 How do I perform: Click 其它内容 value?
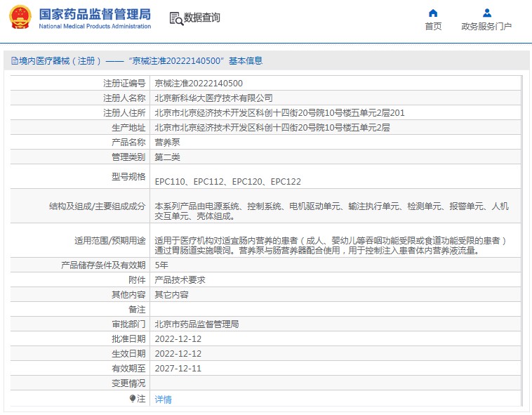[171, 294]
